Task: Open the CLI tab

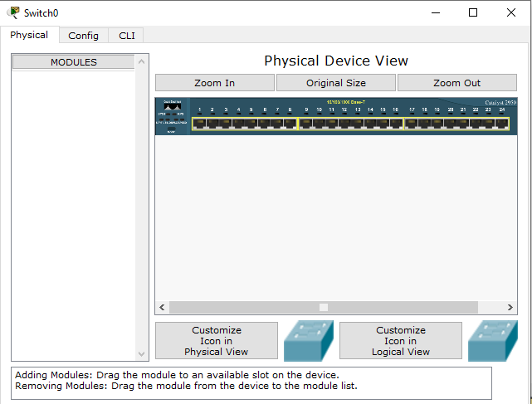Action: [x=126, y=36]
